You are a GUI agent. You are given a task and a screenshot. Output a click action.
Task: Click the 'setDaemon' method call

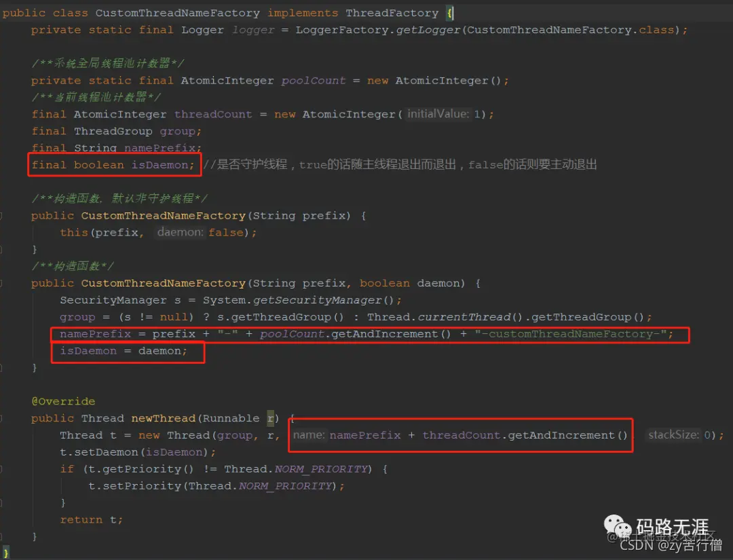pos(106,452)
